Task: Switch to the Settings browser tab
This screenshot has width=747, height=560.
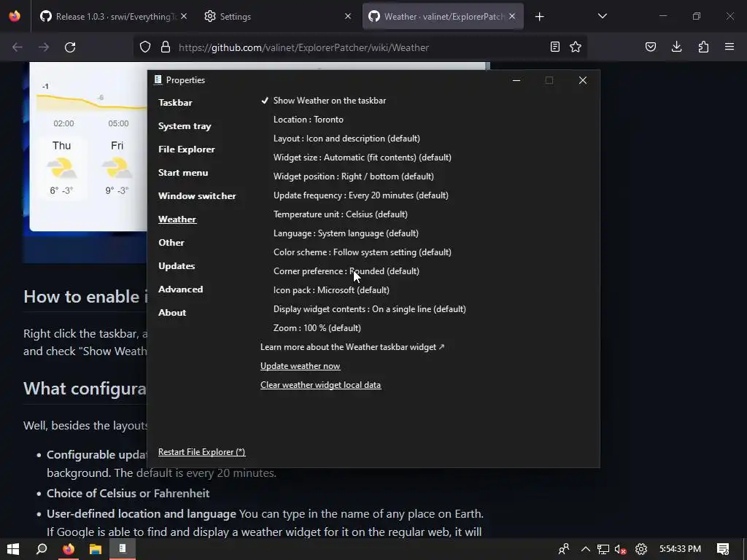Action: pos(276,16)
